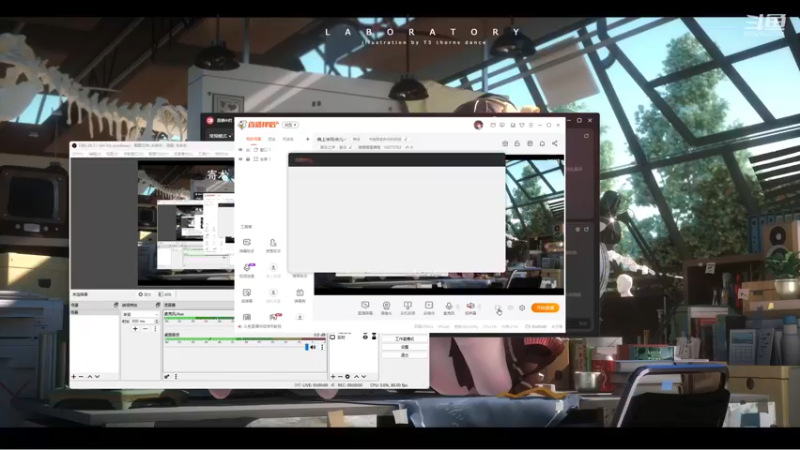The height and width of the screenshot is (450, 800).
Task: Open the OBS scene transition type combo box
Action: [x=140, y=314]
